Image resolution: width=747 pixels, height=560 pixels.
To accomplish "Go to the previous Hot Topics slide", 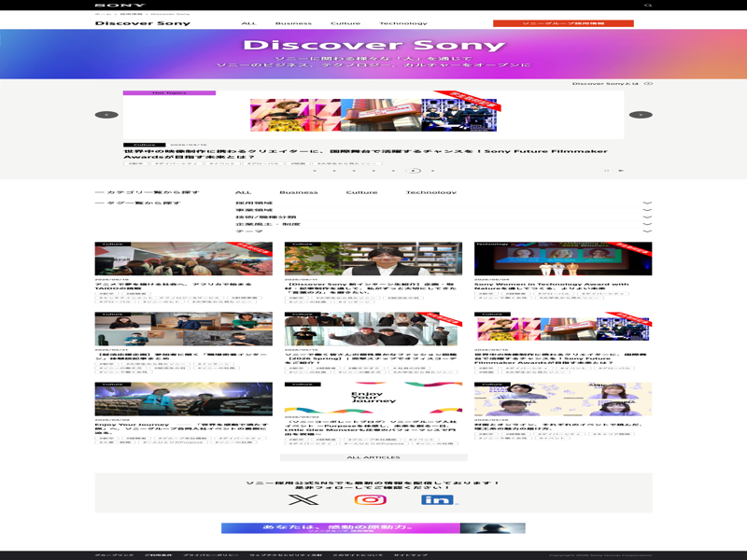I will click(x=106, y=115).
